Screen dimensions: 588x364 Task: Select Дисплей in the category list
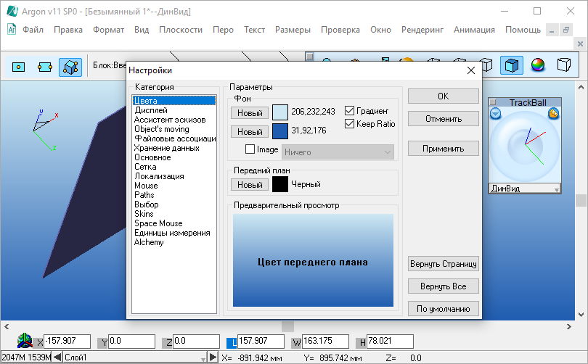click(x=151, y=110)
